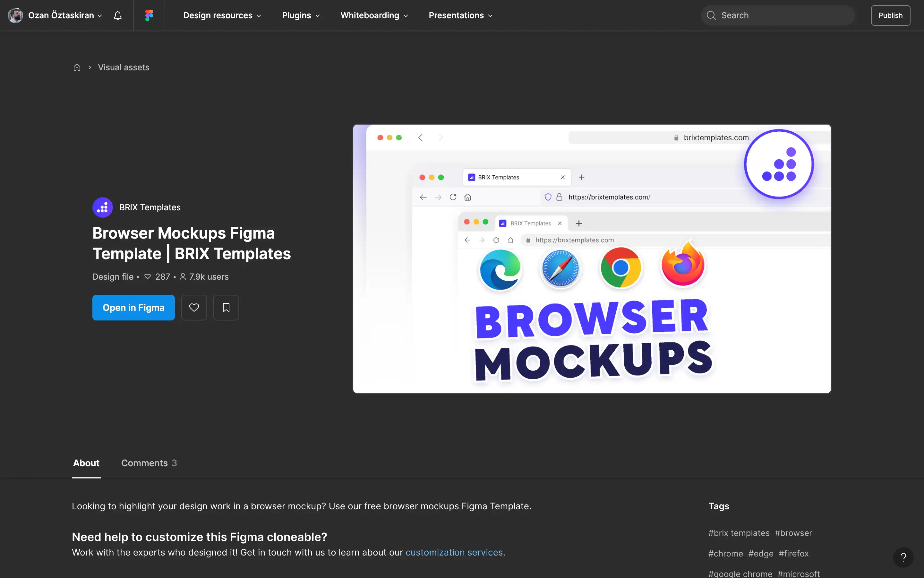Go to Visual assets breadcrumb

[x=123, y=67]
